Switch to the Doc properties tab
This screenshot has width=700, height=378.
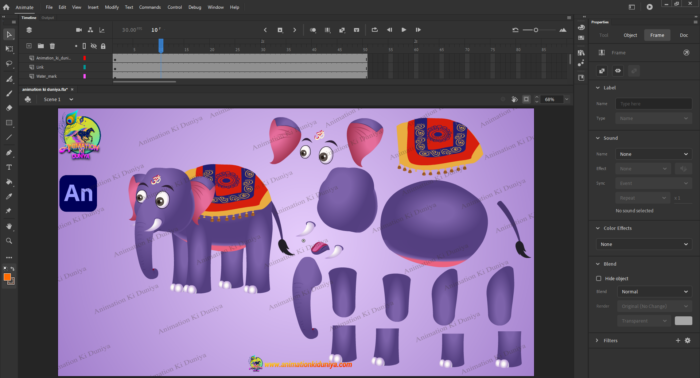[x=683, y=35]
